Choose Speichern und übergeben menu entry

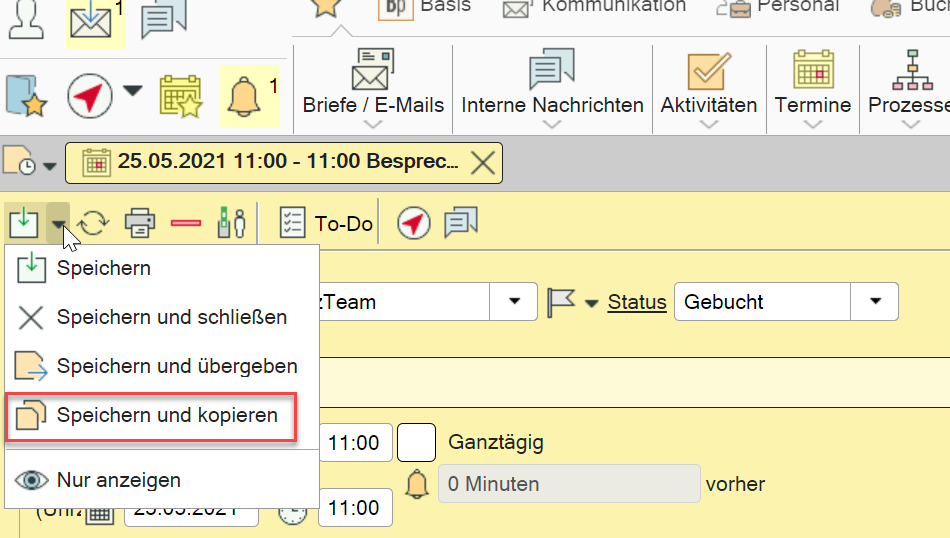tap(176, 366)
